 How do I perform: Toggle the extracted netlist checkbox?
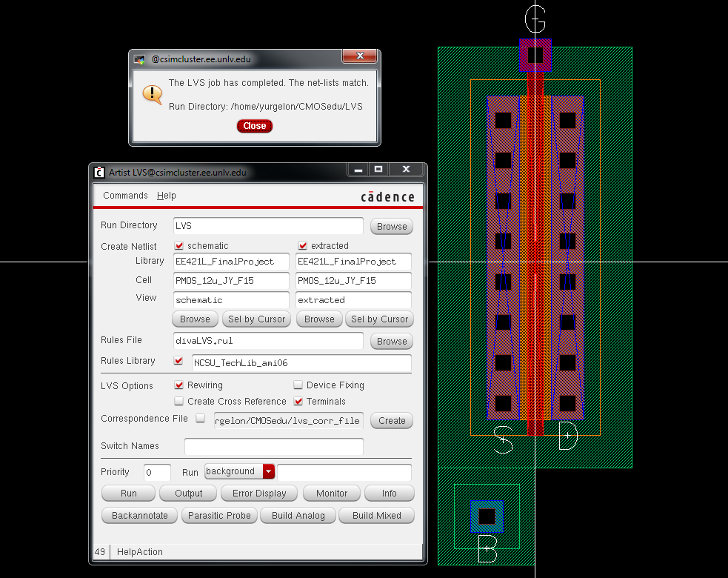click(x=302, y=245)
